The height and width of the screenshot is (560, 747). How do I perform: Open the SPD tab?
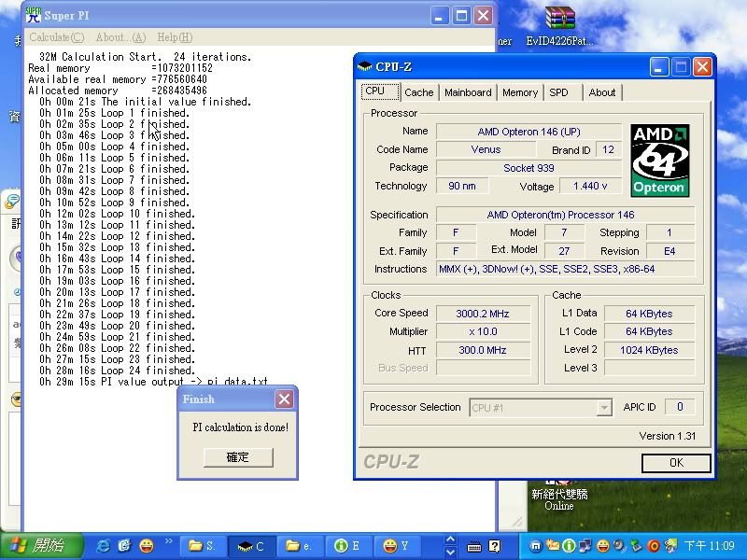pyautogui.click(x=558, y=92)
